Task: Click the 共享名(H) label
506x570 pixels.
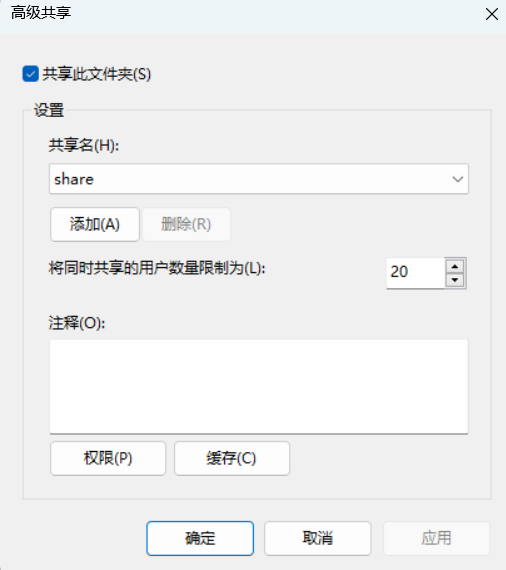Action: pyautogui.click(x=84, y=145)
